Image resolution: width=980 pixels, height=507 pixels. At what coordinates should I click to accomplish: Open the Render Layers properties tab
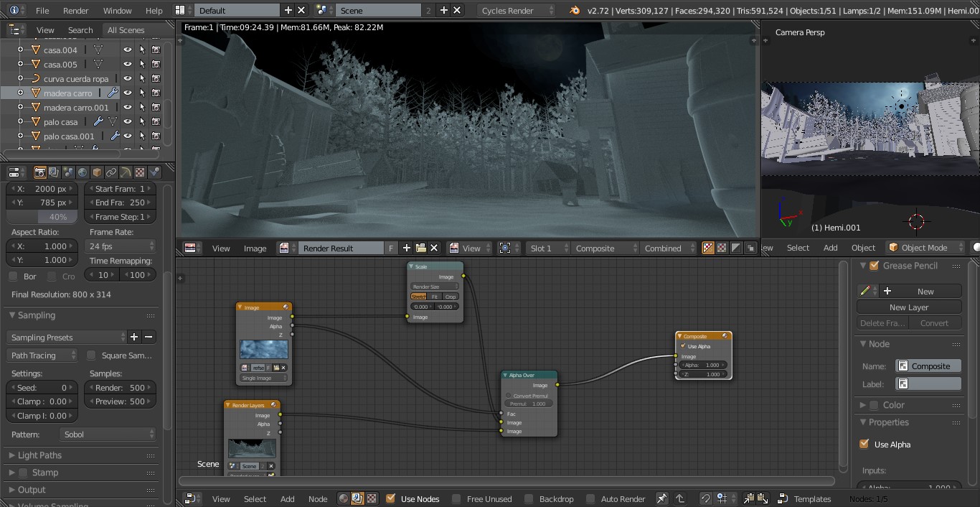(x=55, y=172)
